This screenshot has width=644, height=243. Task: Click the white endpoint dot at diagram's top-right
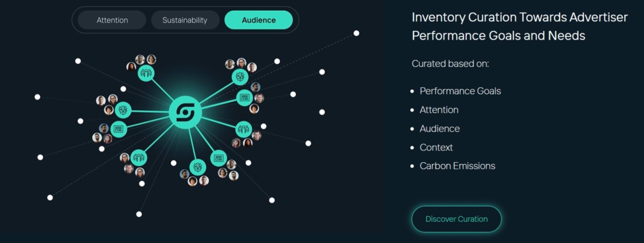356,33
